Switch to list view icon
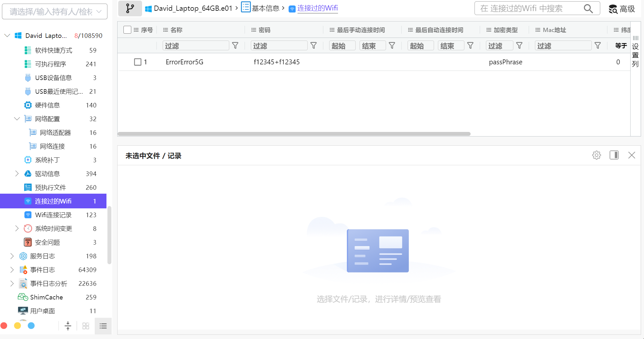 (103, 326)
